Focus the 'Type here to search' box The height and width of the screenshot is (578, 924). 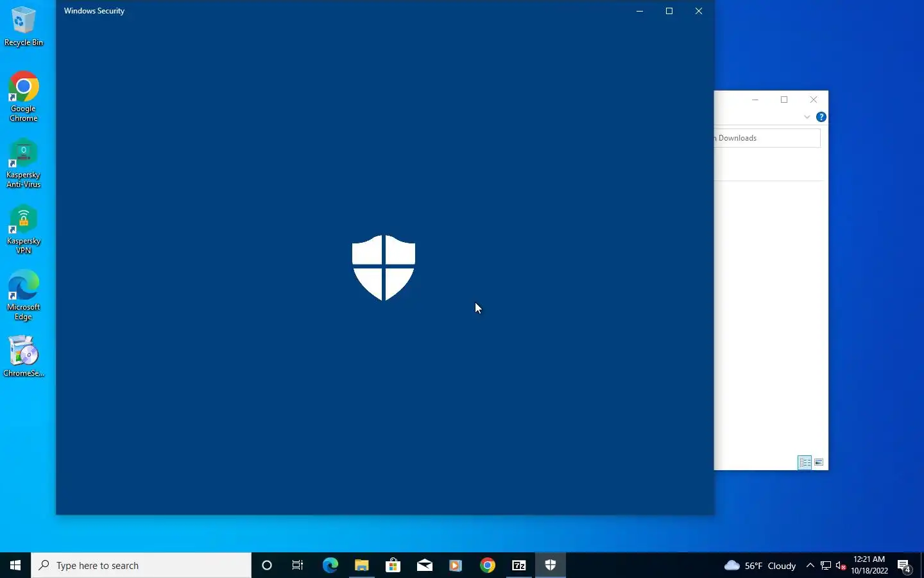click(x=141, y=565)
